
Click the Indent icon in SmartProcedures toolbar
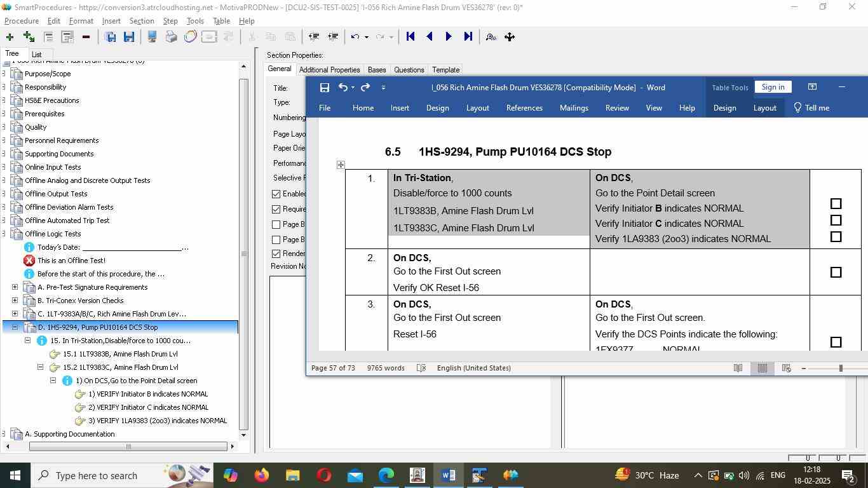pyautogui.click(x=332, y=37)
